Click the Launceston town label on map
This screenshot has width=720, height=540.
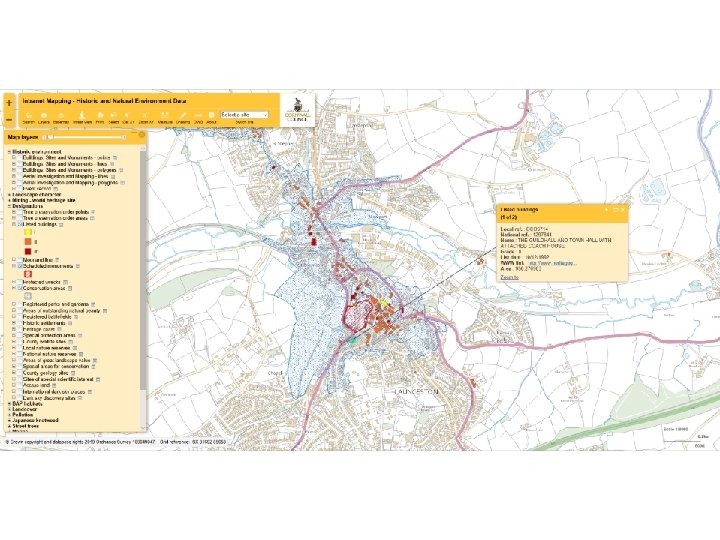pyautogui.click(x=417, y=392)
